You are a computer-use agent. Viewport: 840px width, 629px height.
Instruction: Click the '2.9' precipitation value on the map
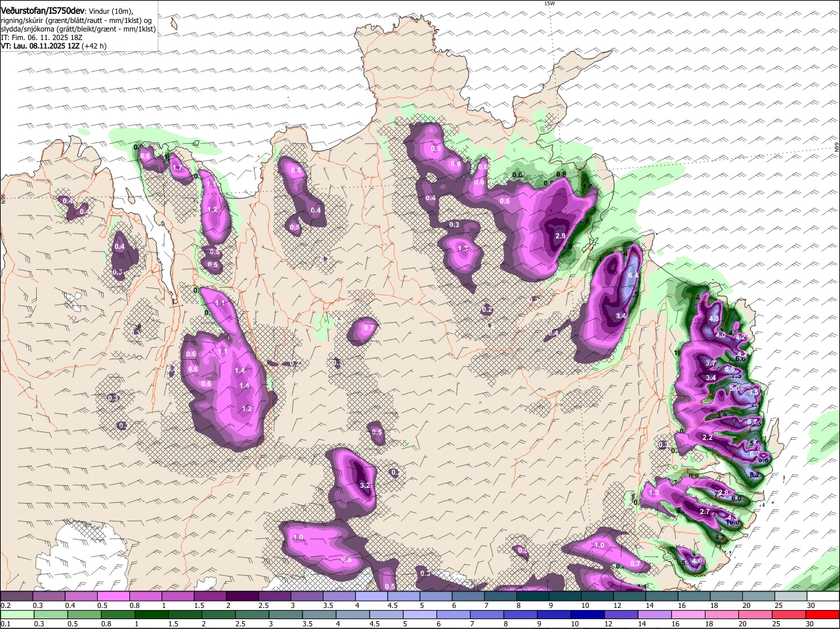560,236
